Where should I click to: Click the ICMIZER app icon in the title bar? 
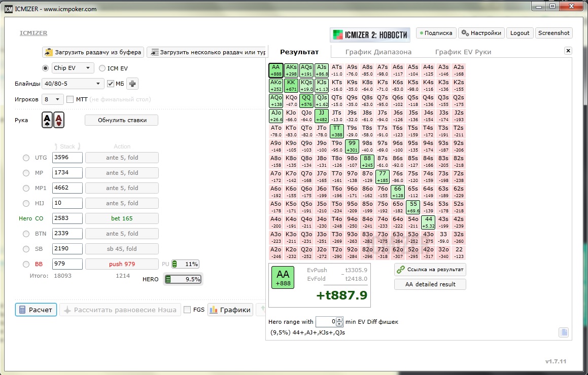coord(8,9)
